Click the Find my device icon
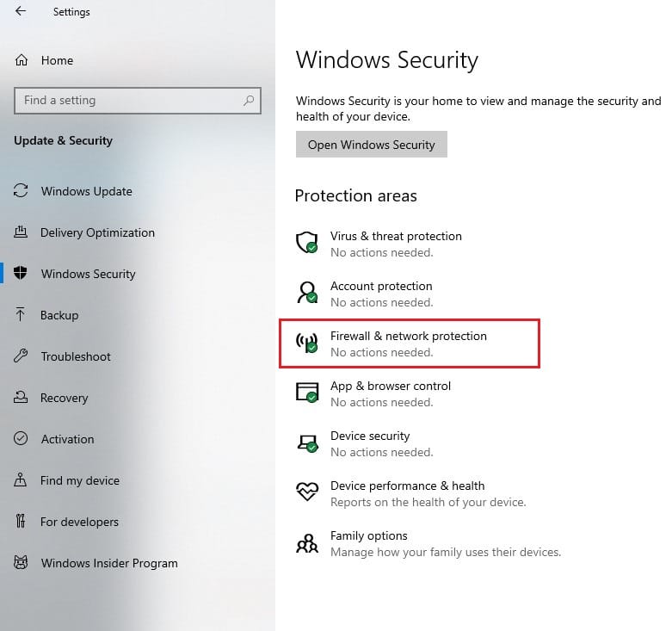Viewport: 672px width, 631px height. 20,479
